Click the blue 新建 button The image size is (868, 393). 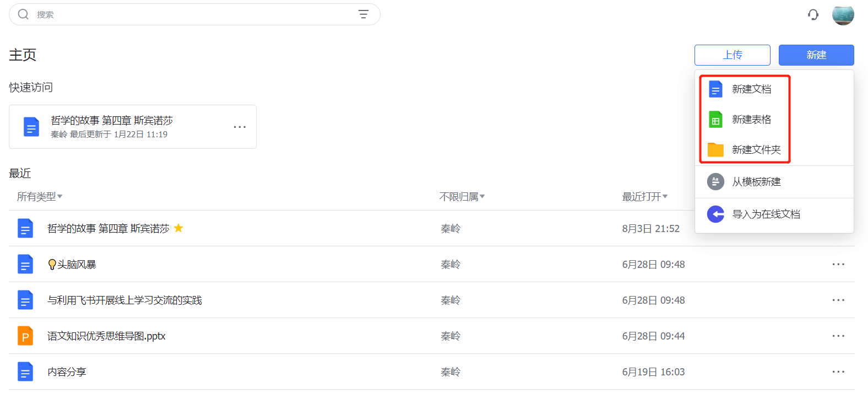point(816,55)
